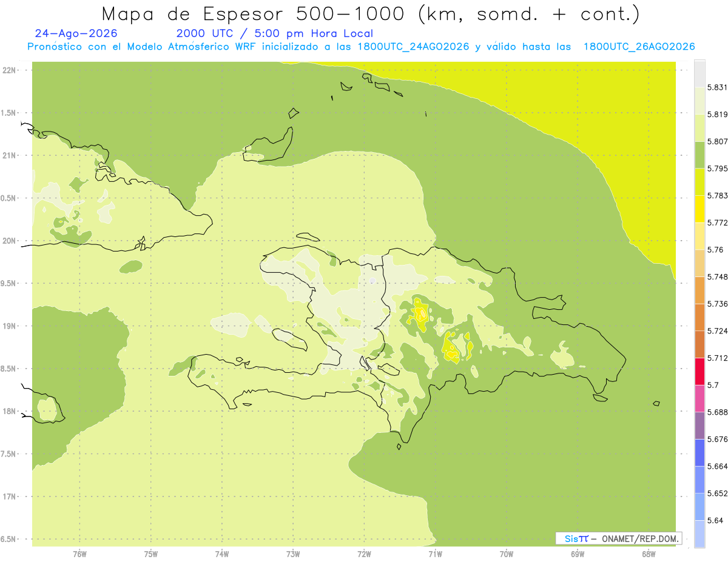This screenshot has width=728, height=562.
Task: Click legend value 5.795
Action: click(717, 169)
